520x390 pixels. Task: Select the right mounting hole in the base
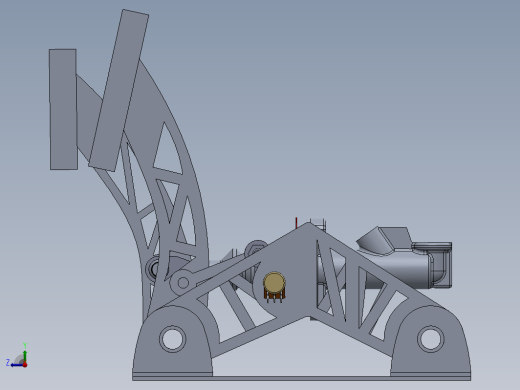(430, 339)
